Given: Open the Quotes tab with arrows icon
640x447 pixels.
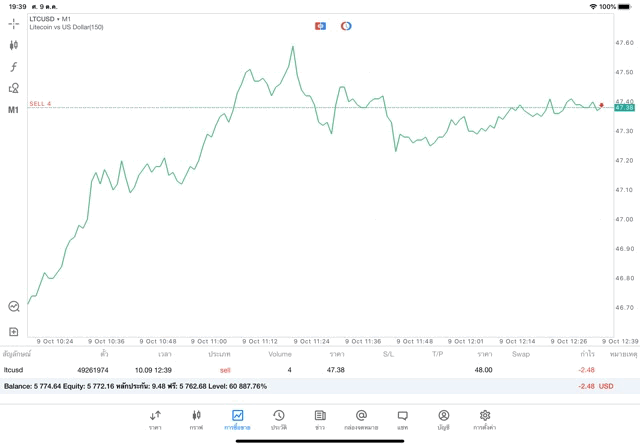Looking at the screenshot, I should pyautogui.click(x=155, y=420).
